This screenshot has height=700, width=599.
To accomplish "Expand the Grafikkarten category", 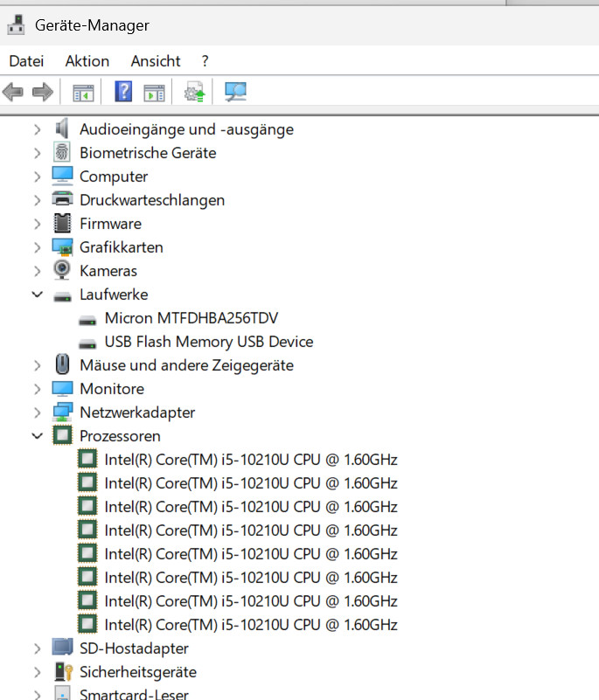I will click(x=37, y=247).
